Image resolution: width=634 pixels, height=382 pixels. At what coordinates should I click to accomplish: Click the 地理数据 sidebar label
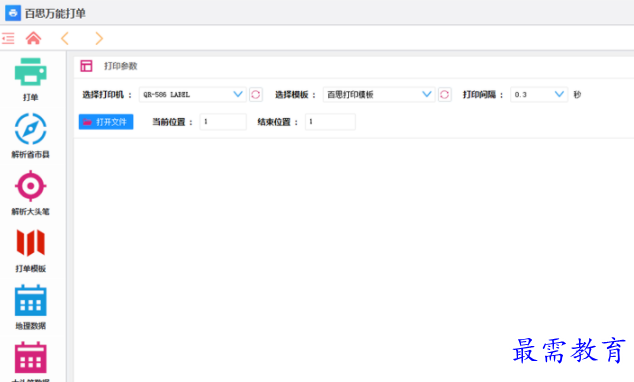[30, 326]
